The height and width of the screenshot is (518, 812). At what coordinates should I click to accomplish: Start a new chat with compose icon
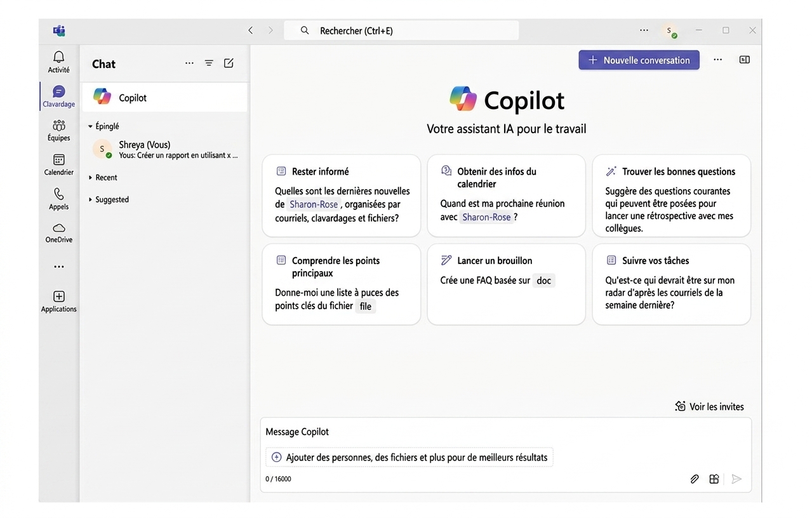[229, 63]
